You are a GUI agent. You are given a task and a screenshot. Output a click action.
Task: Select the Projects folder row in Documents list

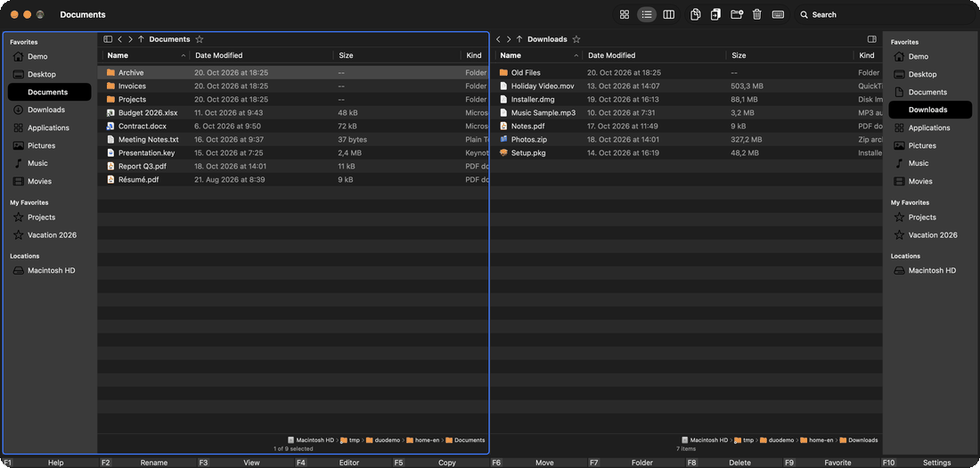293,99
